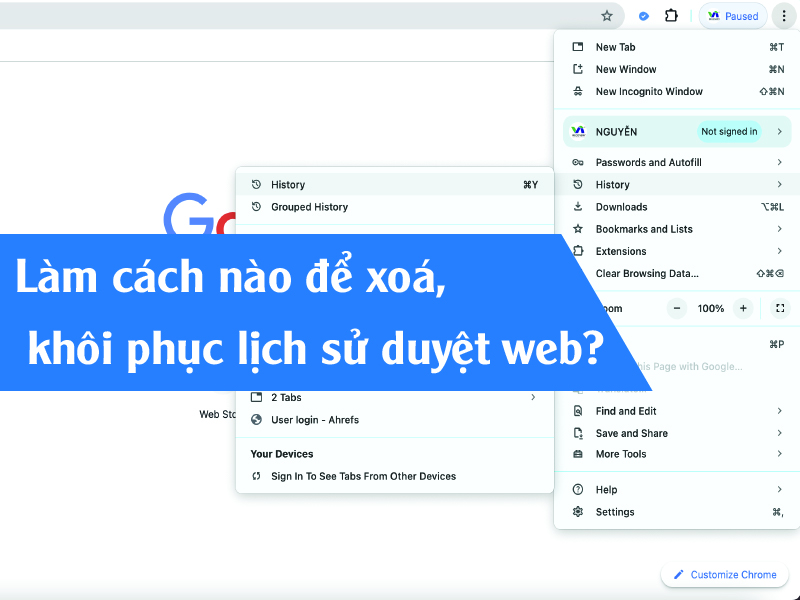Screen dimensions: 800x600
Task: Click the Save and Share document icon
Action: pyautogui.click(x=578, y=433)
